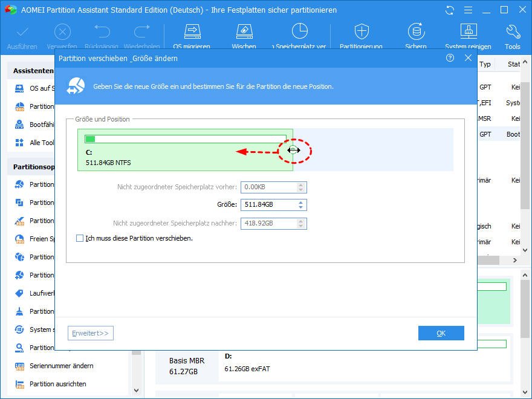Click the Partitionsoperationen section header
Screen dimensions: 532x399
tap(34, 167)
